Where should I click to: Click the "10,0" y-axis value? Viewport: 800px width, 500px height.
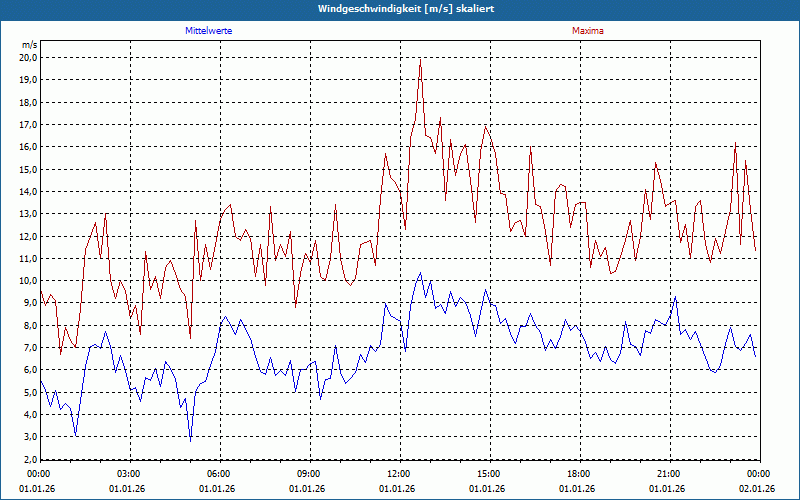click(x=29, y=281)
